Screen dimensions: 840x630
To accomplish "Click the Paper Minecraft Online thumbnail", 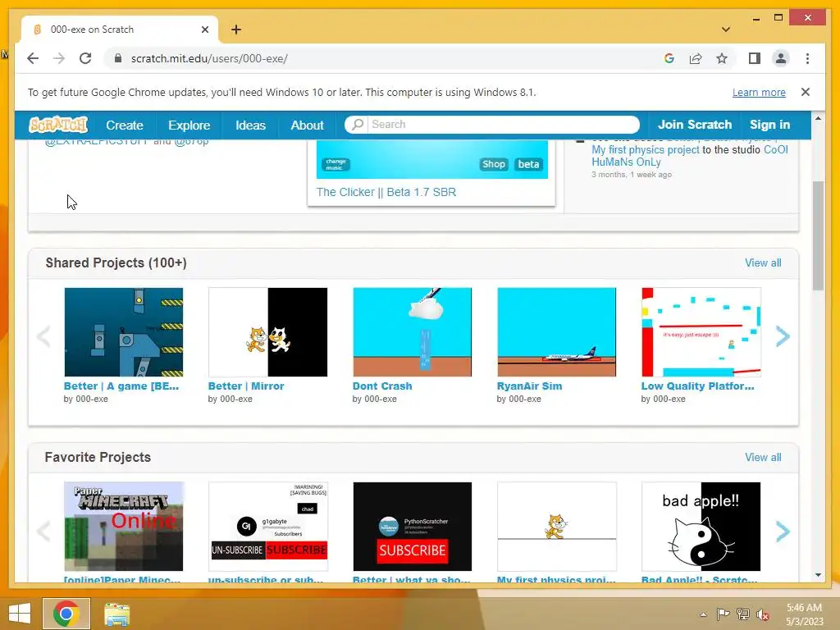I will (123, 526).
